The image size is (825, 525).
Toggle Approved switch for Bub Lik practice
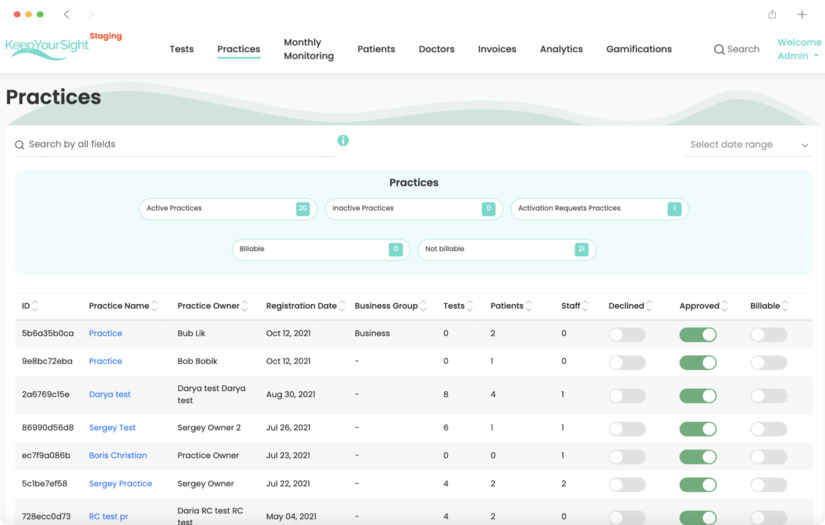tap(698, 335)
